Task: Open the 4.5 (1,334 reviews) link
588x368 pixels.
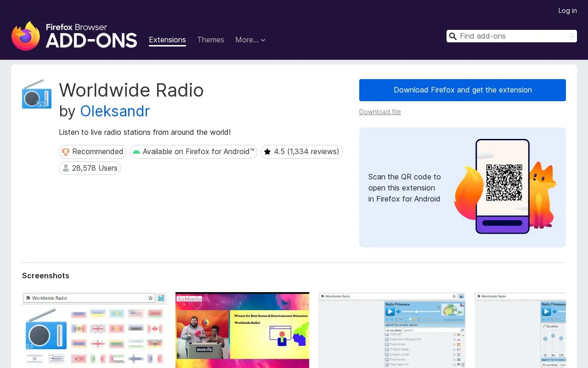Action: point(301,152)
